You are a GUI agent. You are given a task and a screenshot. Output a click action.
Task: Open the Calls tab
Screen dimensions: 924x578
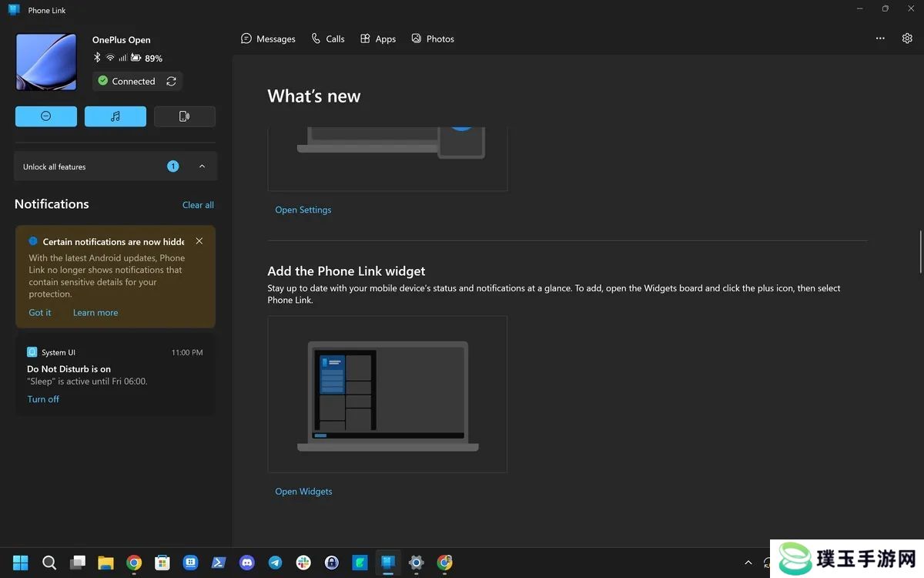pos(328,39)
